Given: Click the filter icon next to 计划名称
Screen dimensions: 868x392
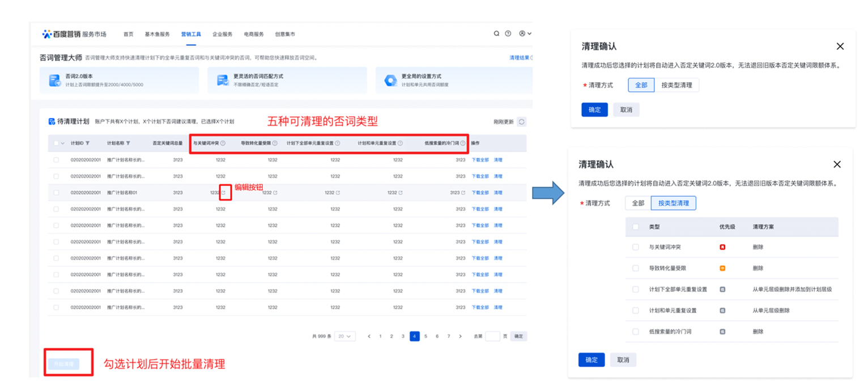Looking at the screenshot, I should pyautogui.click(x=128, y=143).
